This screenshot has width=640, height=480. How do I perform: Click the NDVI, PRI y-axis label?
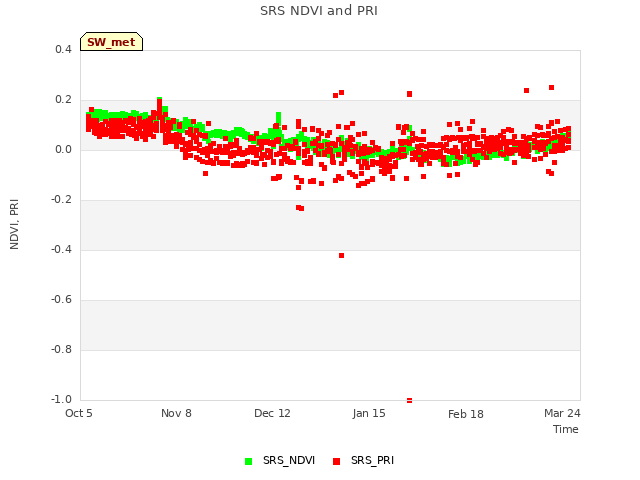[14, 224]
